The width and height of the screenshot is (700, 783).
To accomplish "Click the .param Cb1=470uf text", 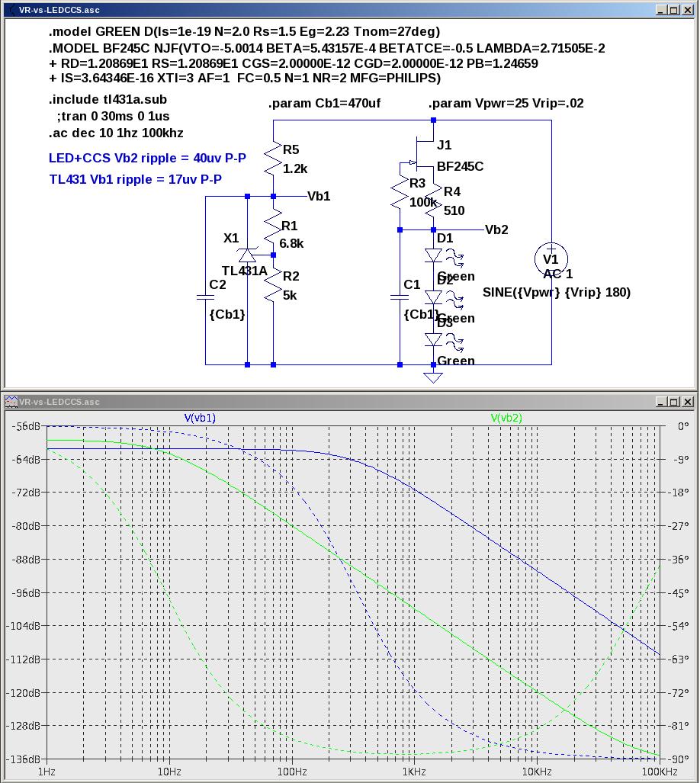I will tap(325, 104).
